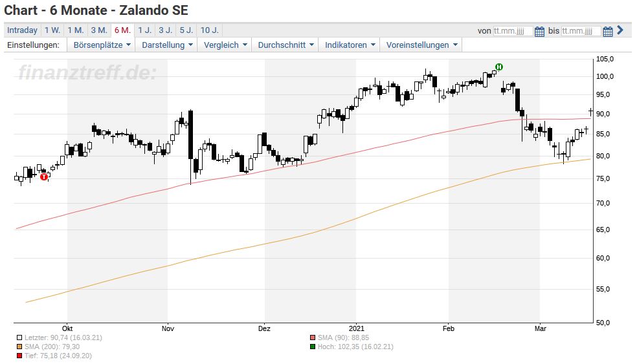Select the 6 M. time range tab
This screenshot has width=637, height=364.
123,30
